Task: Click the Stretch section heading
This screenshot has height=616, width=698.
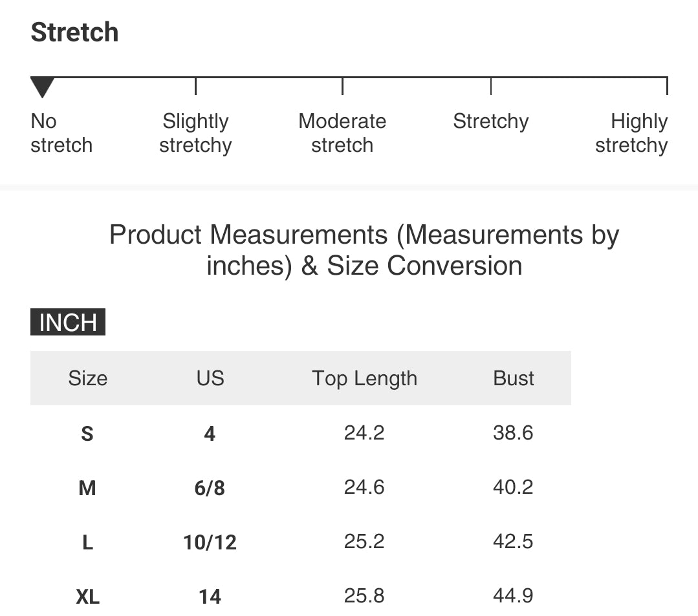Action: click(74, 32)
